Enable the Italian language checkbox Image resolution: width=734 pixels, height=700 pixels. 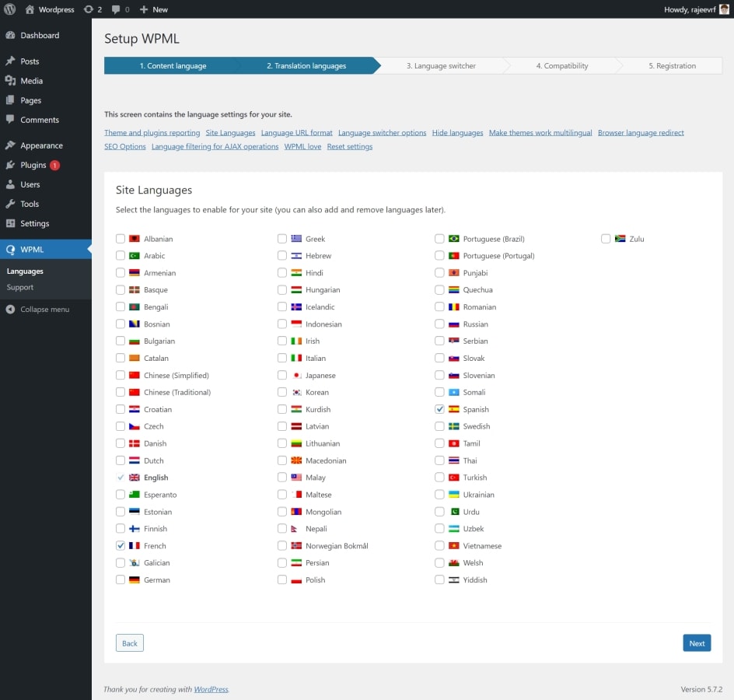click(281, 359)
